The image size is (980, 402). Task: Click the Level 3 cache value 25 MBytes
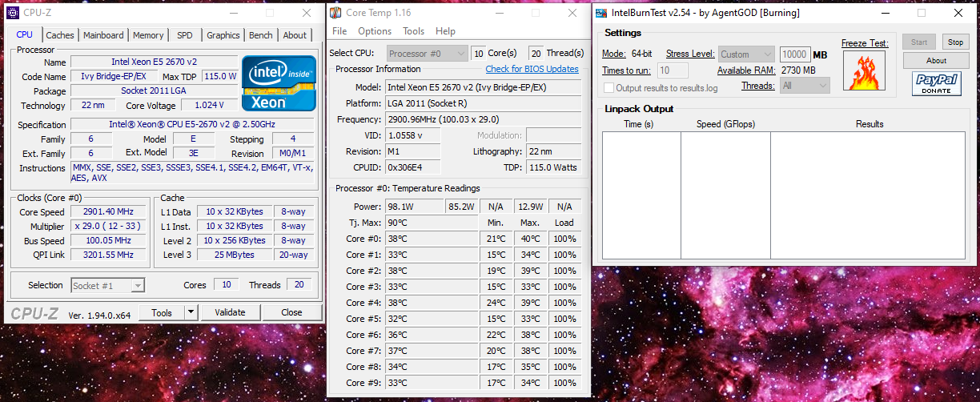[x=233, y=255]
